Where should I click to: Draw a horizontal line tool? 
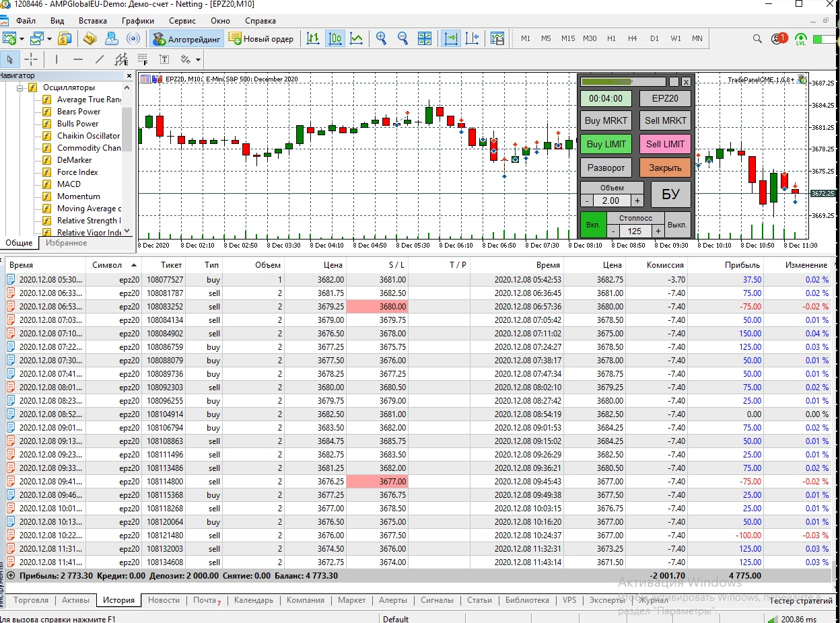78,59
